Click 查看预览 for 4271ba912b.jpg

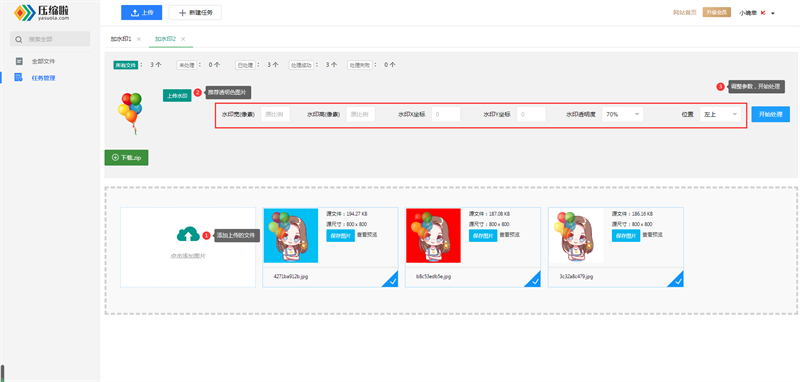(367, 235)
